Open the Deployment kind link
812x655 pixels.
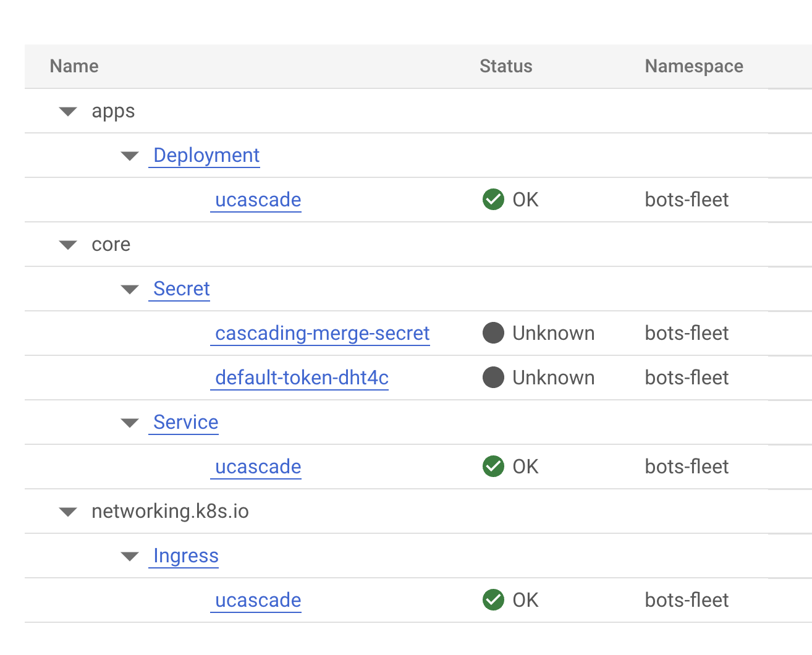click(206, 155)
